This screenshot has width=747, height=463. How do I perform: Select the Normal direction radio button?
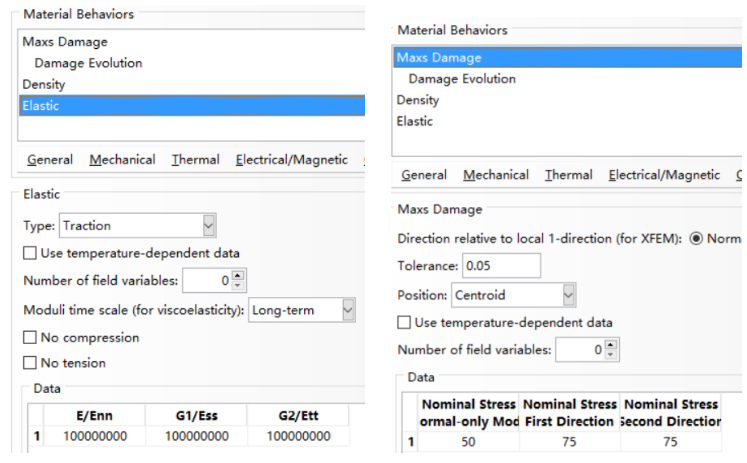697,239
